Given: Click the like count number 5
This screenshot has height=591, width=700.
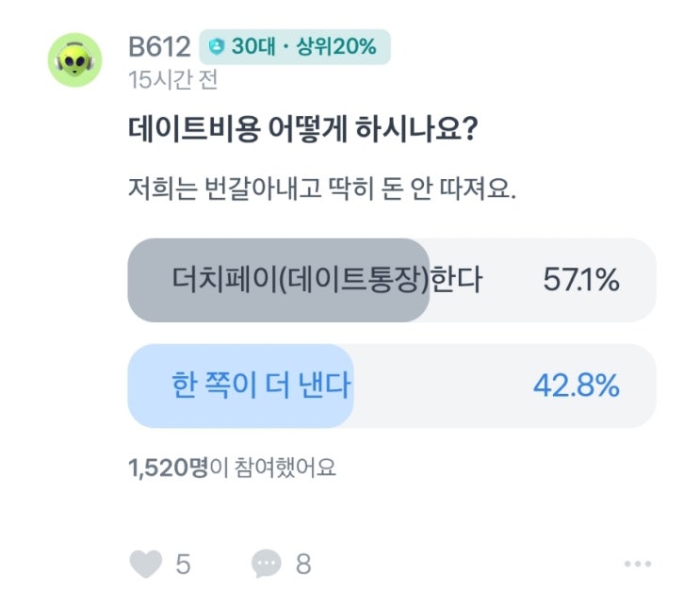Looking at the screenshot, I should pos(183,565).
